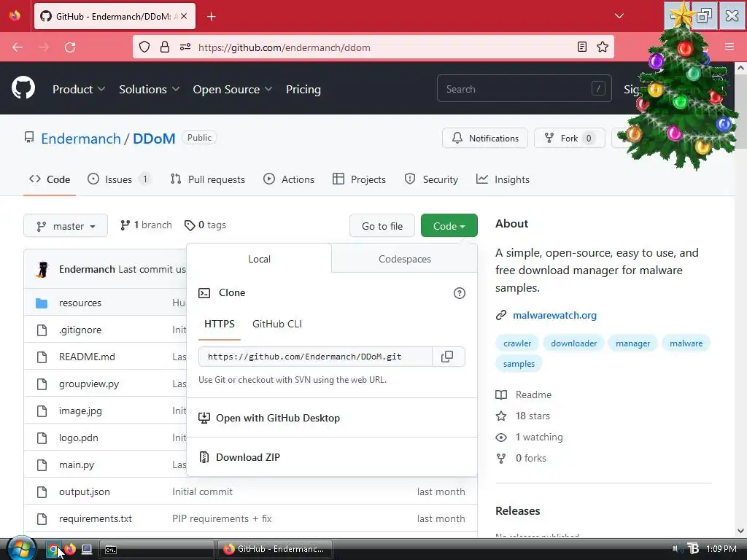Open the requirements.txt file
Image resolution: width=747 pixels, height=560 pixels.
[x=96, y=518]
